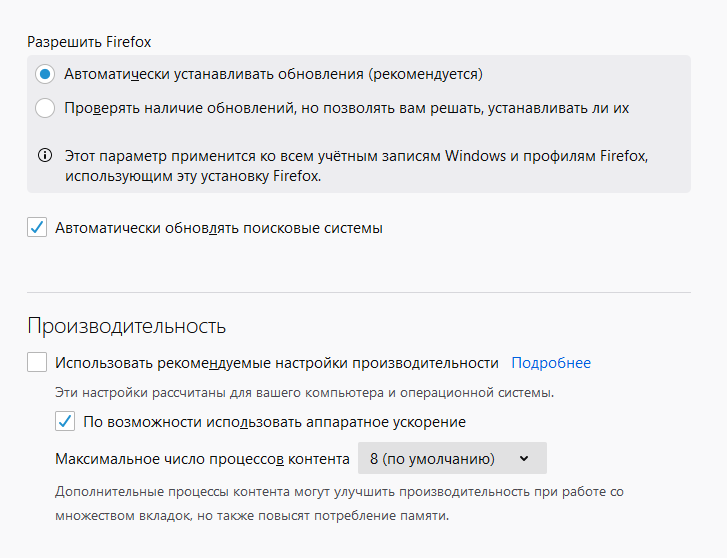Image resolution: width=727 pixels, height=558 pixels.
Task: Click the label 'Максимальное число процессов контента'
Action: tap(202, 459)
